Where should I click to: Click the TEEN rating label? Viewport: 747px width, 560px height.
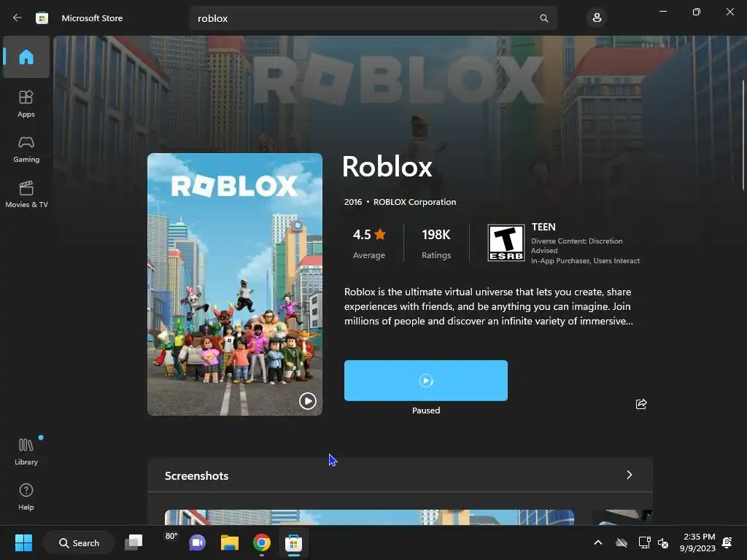click(x=543, y=227)
